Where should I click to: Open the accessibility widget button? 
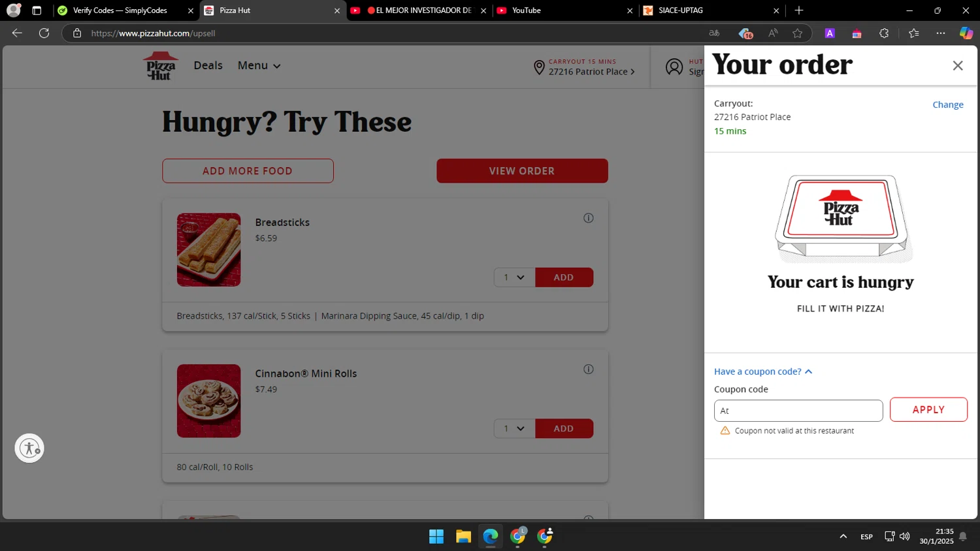click(x=29, y=449)
